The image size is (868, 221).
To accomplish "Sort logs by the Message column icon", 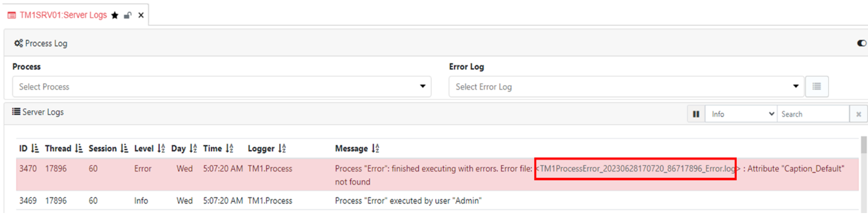I will click(375, 148).
